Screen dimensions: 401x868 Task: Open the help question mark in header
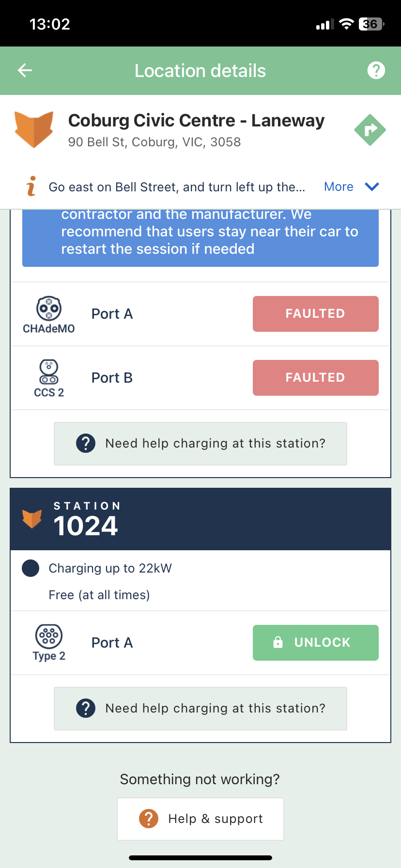click(x=376, y=71)
